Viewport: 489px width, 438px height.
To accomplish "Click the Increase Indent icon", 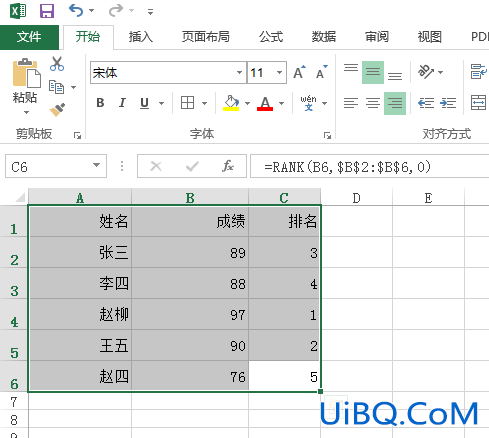I will point(448,103).
